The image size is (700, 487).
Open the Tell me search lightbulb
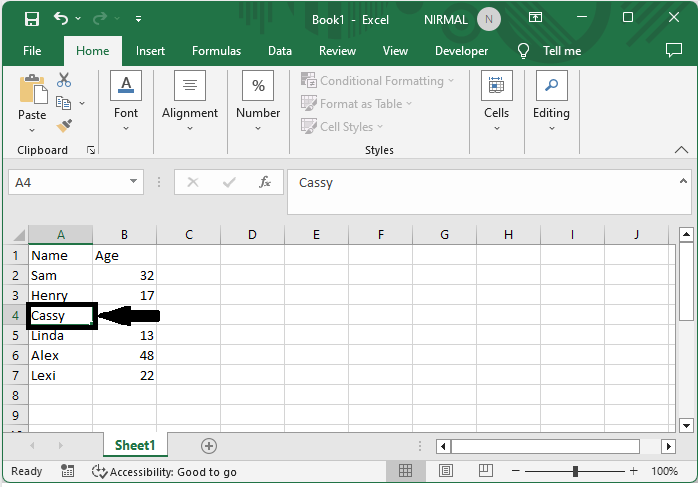point(523,51)
